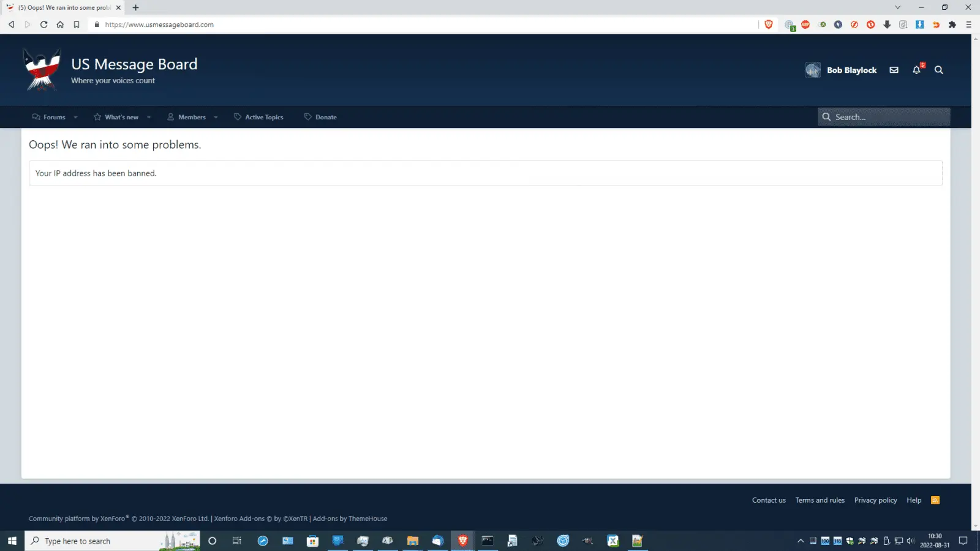The image size is (980, 551).
Task: Open the browser hamburger menu
Action: pos(968,24)
